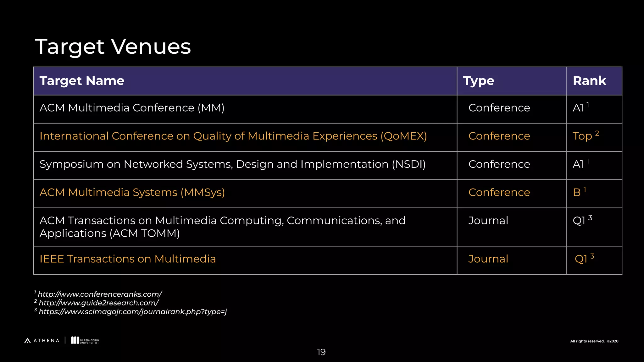Image resolution: width=644 pixels, height=362 pixels.
Task: Click the NSDI symposium name cell
Action: (232, 164)
